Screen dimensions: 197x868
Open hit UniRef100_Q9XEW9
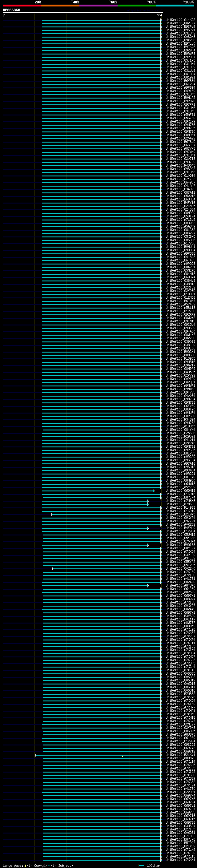[x=180, y=121]
